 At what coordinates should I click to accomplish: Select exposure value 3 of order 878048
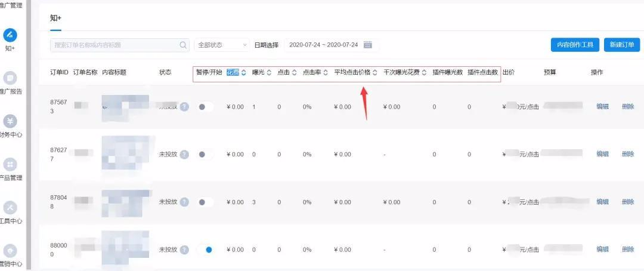254,202
